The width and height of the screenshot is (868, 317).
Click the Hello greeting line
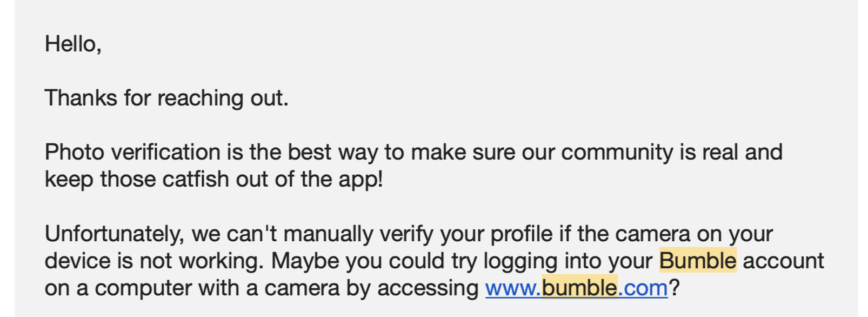(x=73, y=44)
